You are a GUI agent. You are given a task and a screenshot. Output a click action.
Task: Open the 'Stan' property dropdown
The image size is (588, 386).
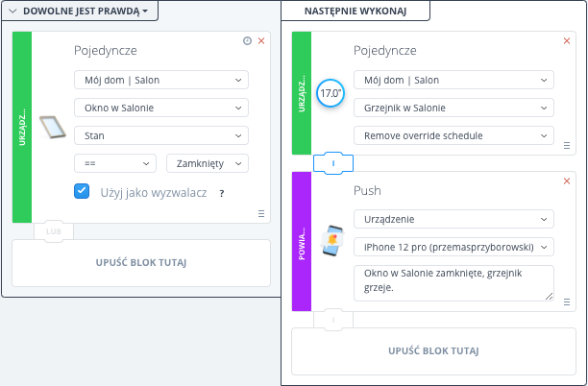coord(161,135)
